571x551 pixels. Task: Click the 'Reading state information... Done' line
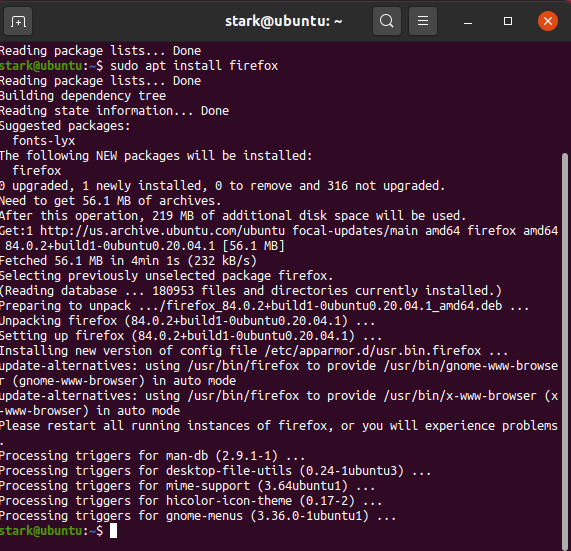click(114, 111)
